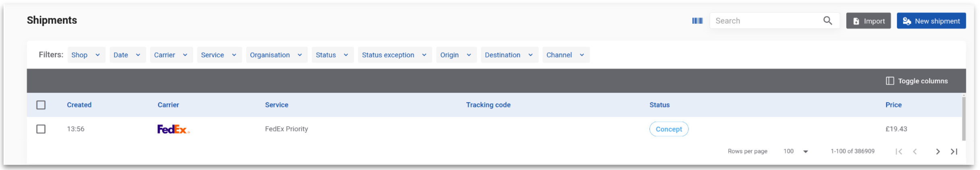Sort by the Price column header
Screen dimensions: 980x170
[893, 105]
